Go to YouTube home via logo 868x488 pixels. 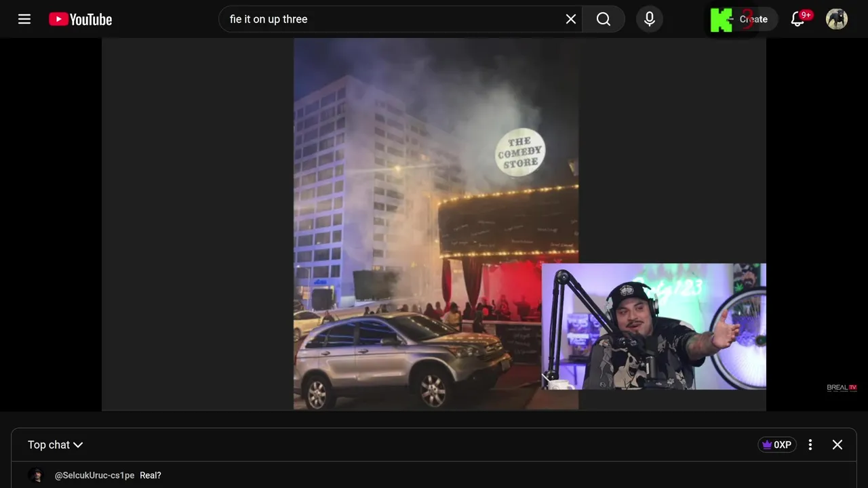click(81, 20)
